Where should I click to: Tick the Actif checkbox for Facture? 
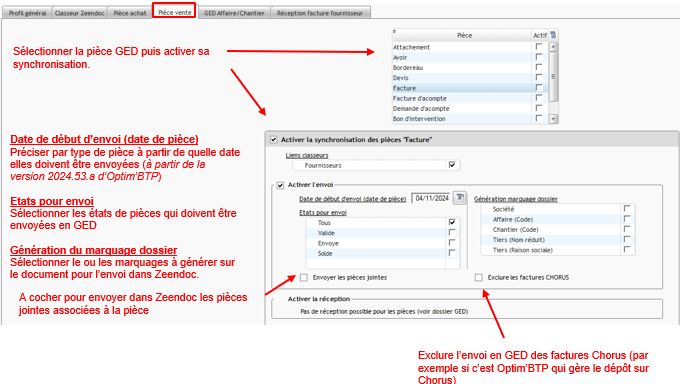click(539, 88)
